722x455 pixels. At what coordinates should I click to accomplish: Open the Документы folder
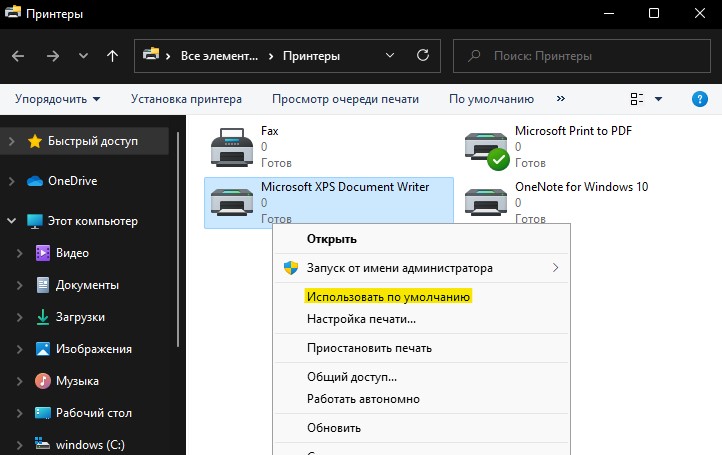pyautogui.click(x=87, y=285)
